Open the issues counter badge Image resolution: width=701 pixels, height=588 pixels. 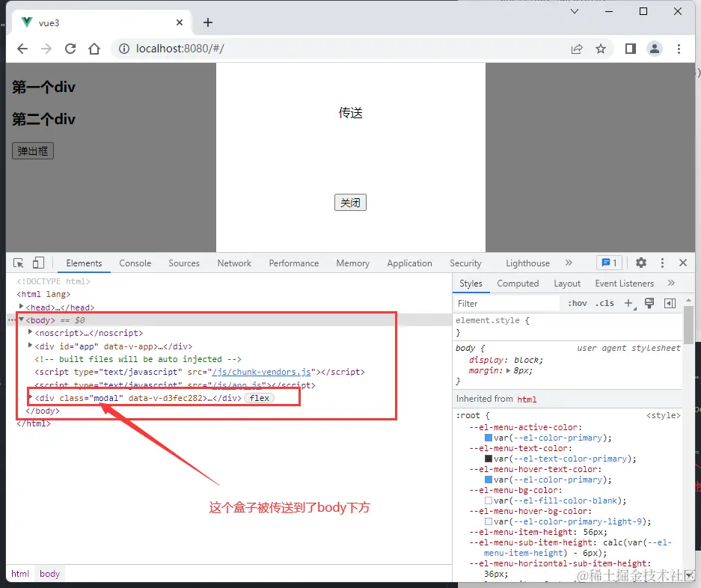click(x=609, y=263)
